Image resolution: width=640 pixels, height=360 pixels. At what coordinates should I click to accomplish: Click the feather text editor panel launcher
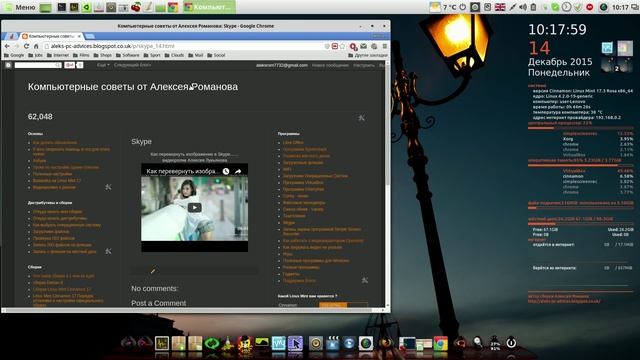tap(148, 7)
